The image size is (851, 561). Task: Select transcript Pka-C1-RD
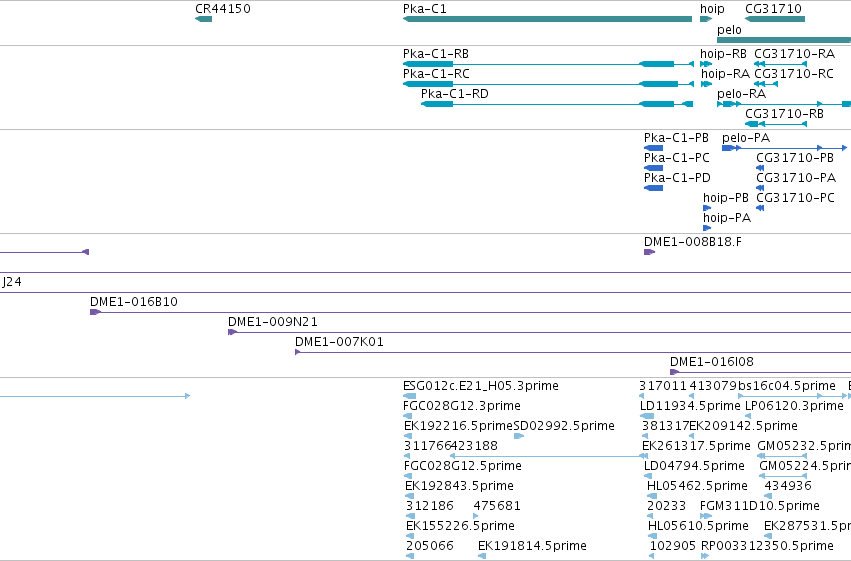(x=557, y=104)
